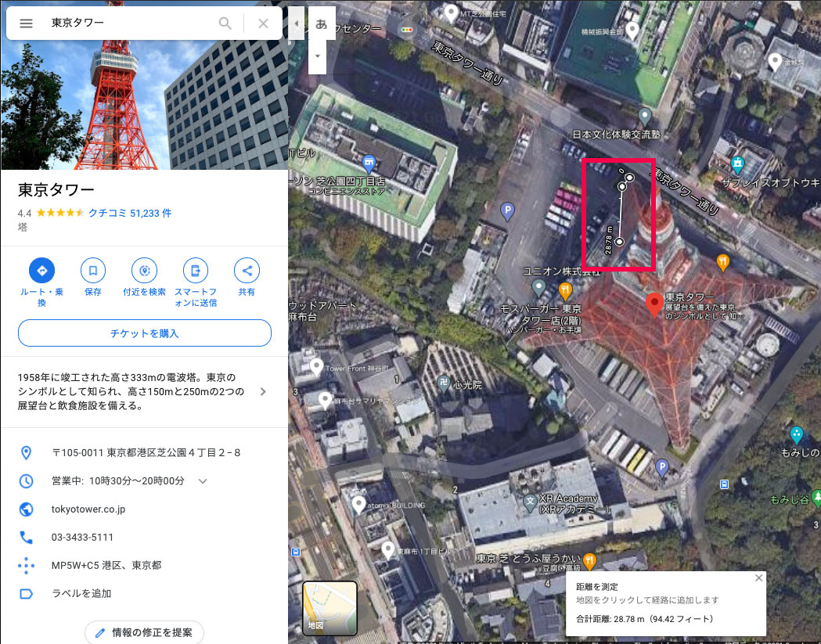Click the MT芝公園住宅 pin
The image size is (821, 644).
click(x=451, y=13)
